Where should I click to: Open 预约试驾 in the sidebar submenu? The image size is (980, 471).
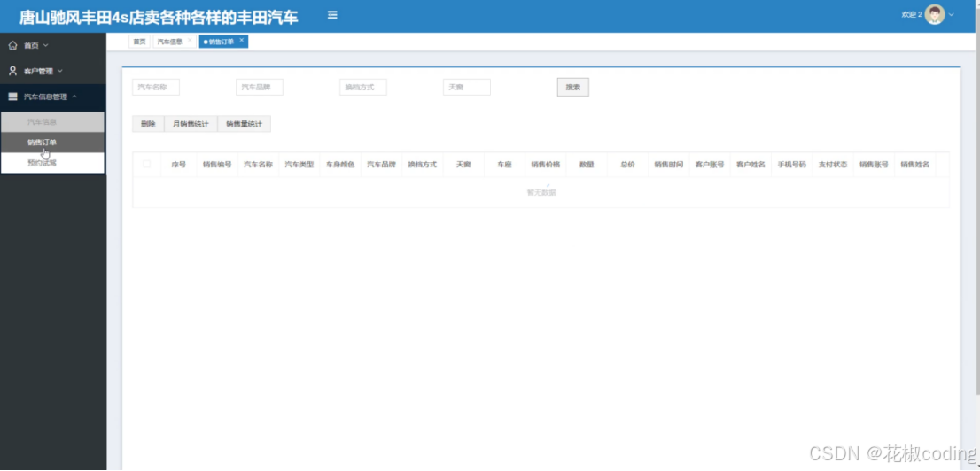pyautogui.click(x=52, y=163)
